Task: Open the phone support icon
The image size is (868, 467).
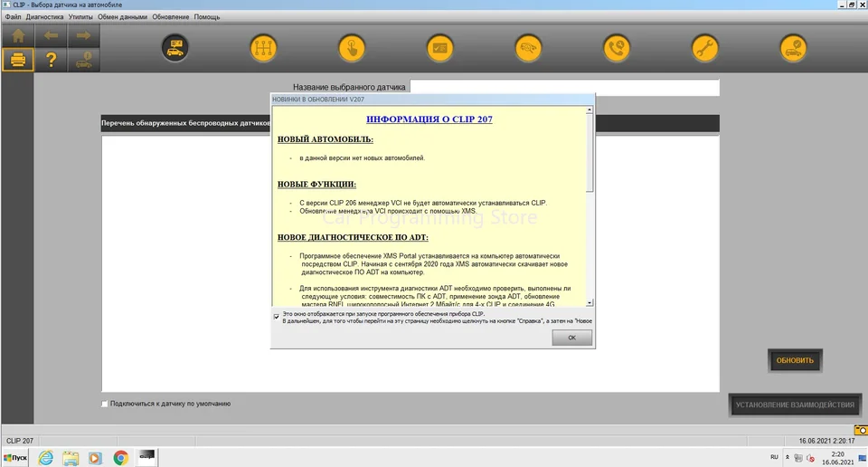Action: [617, 48]
